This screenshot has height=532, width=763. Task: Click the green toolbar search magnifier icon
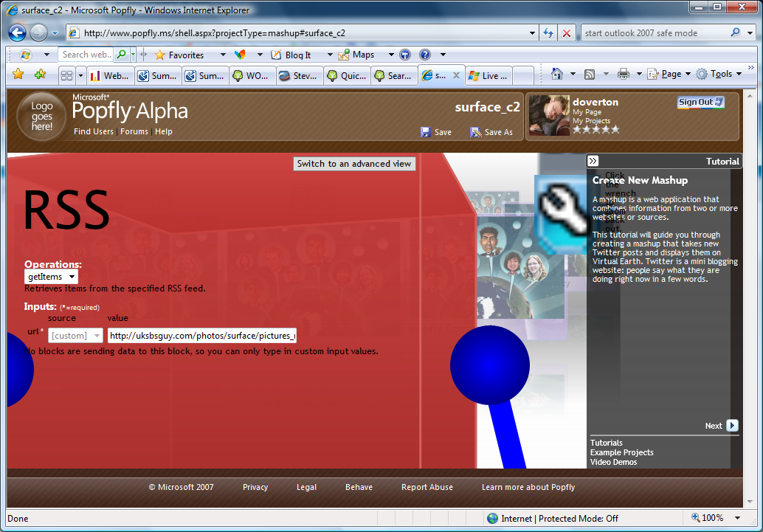[122, 55]
